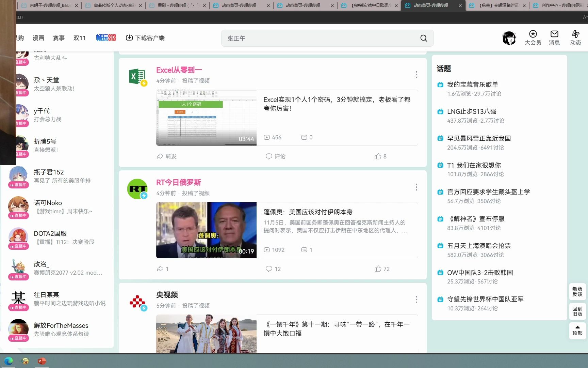Open topic 《解神者》宣布停服
This screenshot has width=588, height=368.
(476, 219)
